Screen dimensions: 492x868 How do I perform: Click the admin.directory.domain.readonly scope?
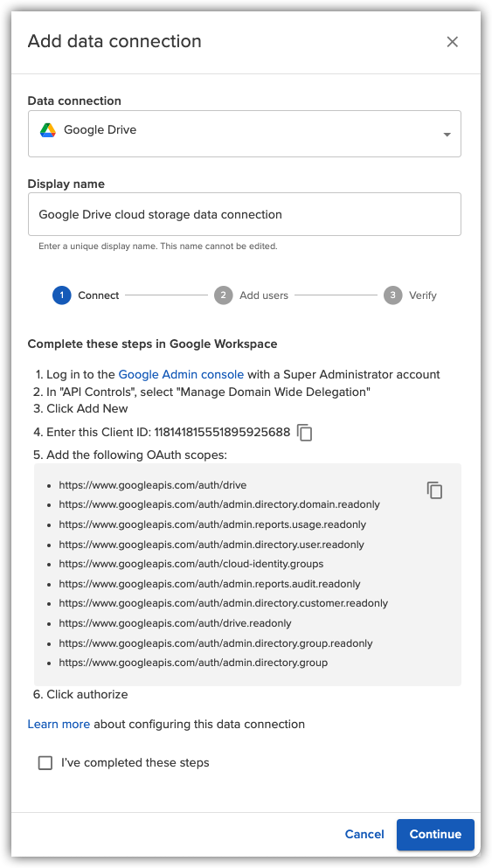[x=219, y=504]
